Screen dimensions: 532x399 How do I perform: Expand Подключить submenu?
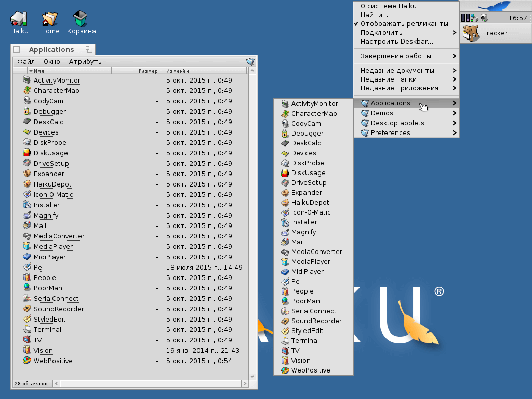(x=406, y=33)
